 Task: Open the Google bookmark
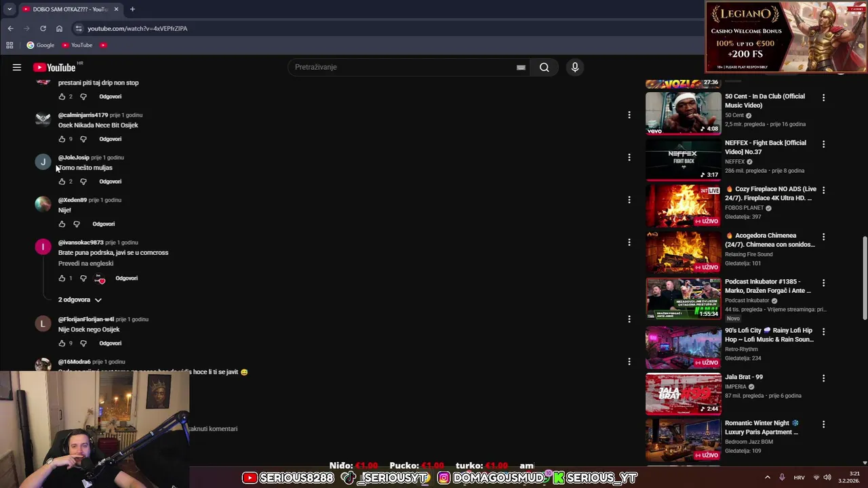click(40, 45)
